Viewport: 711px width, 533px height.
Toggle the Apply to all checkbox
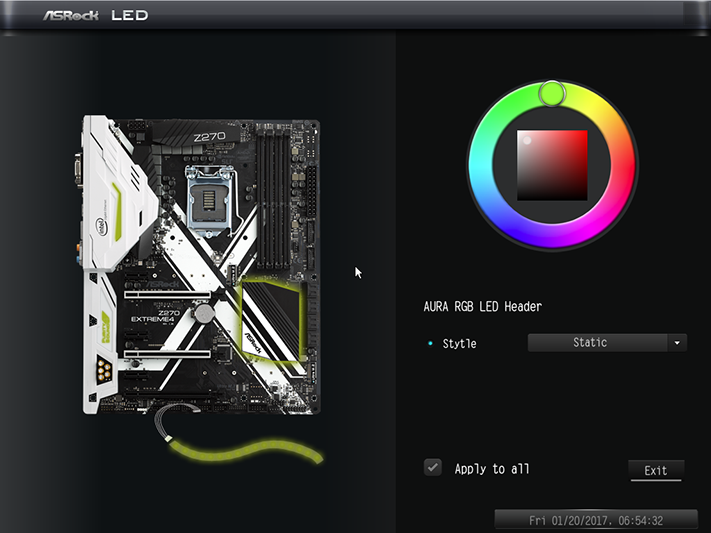coord(433,467)
